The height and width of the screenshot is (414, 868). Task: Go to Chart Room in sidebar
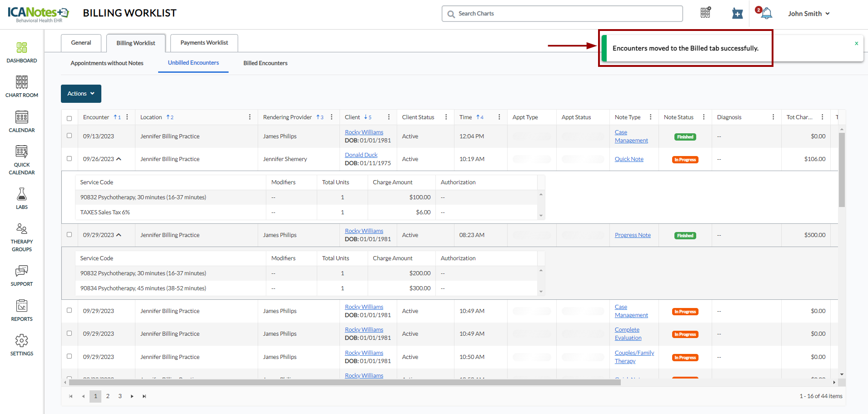(22, 86)
